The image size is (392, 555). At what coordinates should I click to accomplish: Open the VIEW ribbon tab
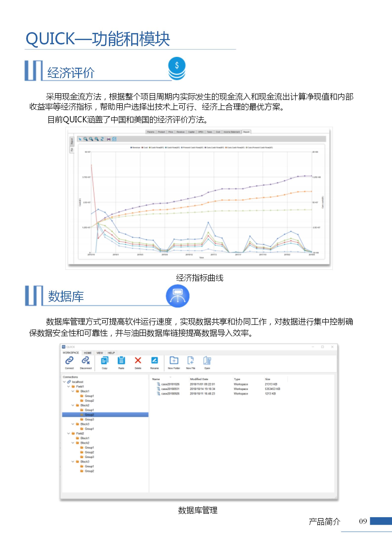(x=100, y=353)
